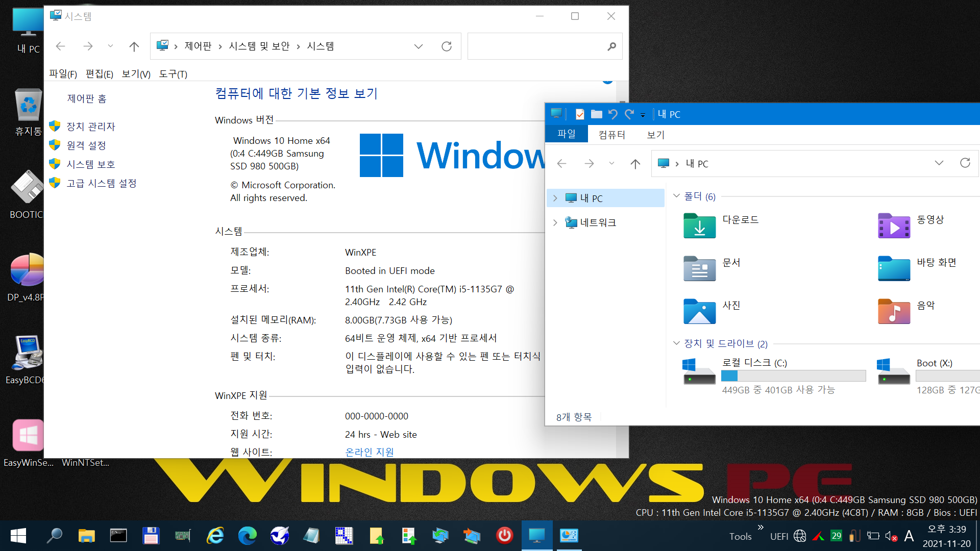Select the Downloads (다운로드) folder
980x551 pixels.
click(721, 226)
